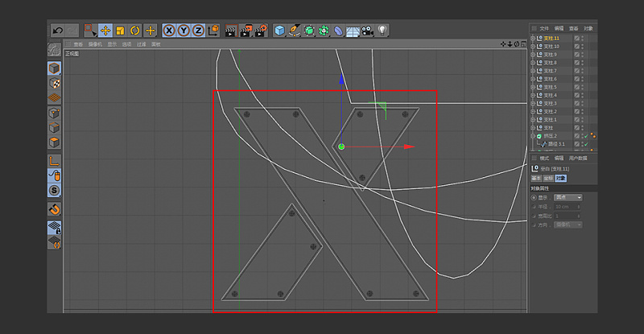Open the 显示 display type dropdown
Image resolution: width=644 pixels, height=334 pixels.
[568, 197]
